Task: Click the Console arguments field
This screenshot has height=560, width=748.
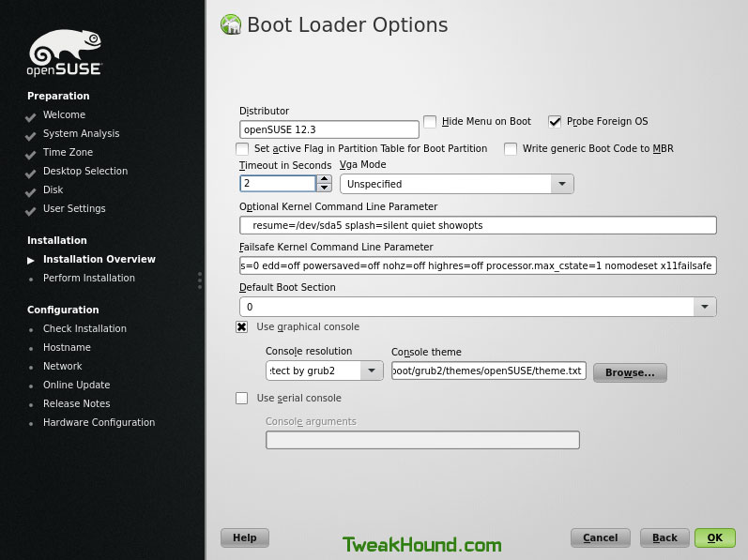Action: coord(422,440)
